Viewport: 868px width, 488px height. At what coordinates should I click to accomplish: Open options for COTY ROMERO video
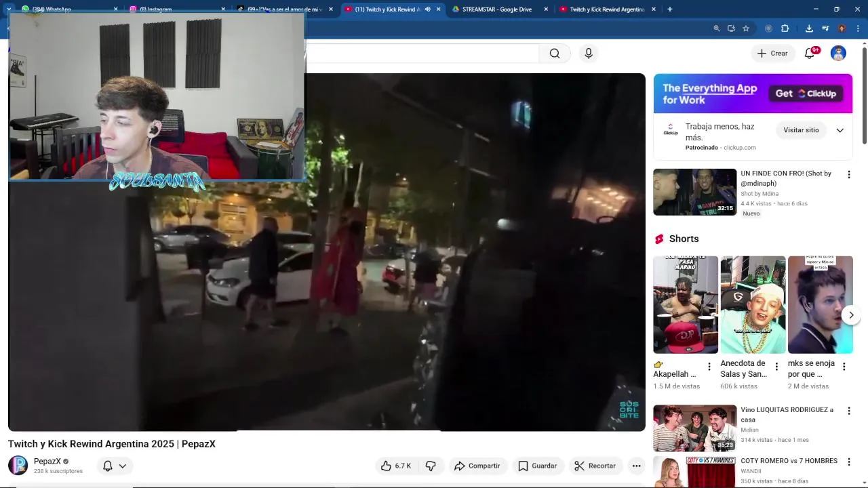[x=848, y=462]
